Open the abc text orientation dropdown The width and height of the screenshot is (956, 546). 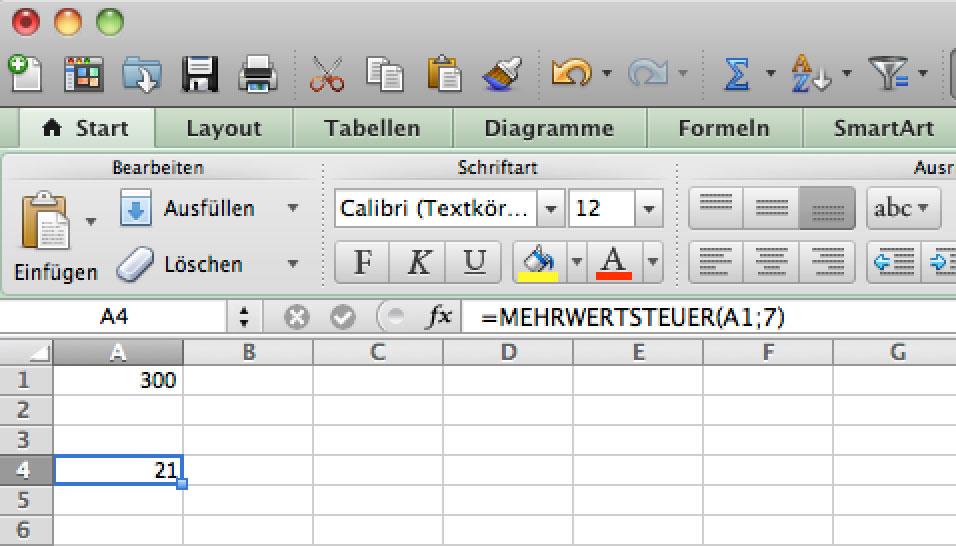pyautogui.click(x=903, y=208)
